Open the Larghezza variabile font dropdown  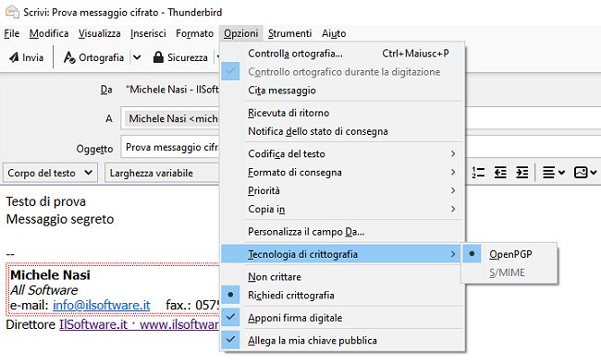(x=162, y=173)
